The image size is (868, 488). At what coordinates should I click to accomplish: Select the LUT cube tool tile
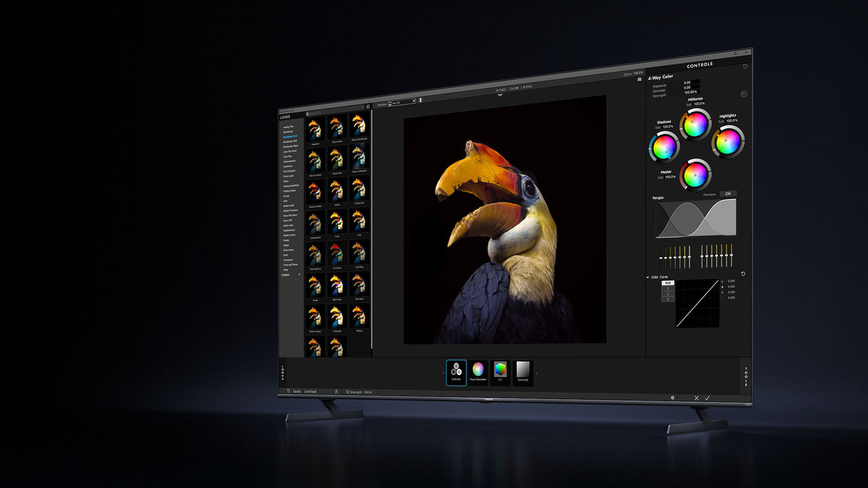[500, 371]
